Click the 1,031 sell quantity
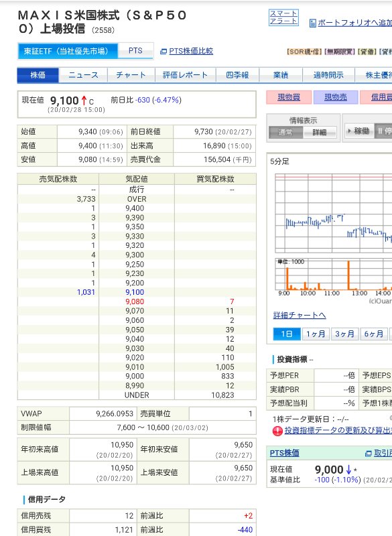Viewport: 392px width, 536px height. [86, 292]
